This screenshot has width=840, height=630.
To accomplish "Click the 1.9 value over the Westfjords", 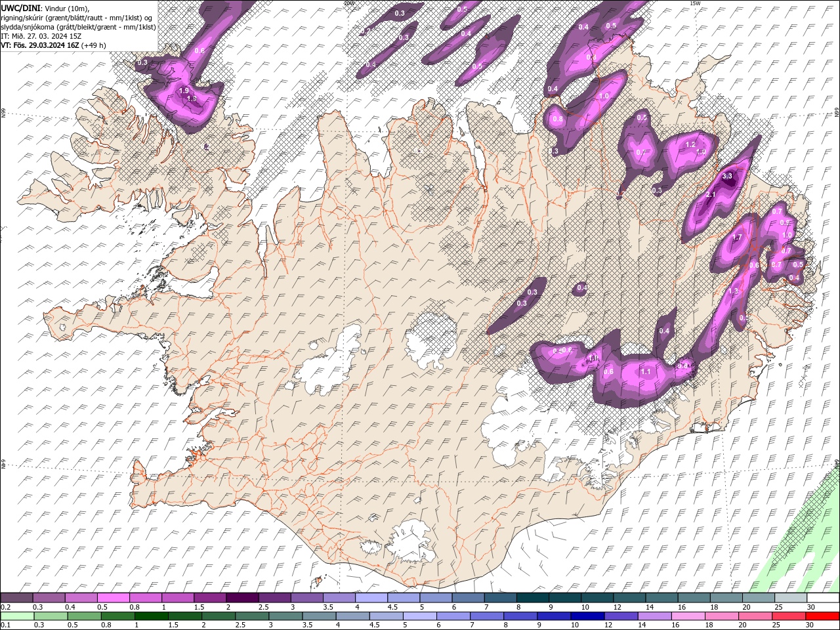I will click(184, 91).
